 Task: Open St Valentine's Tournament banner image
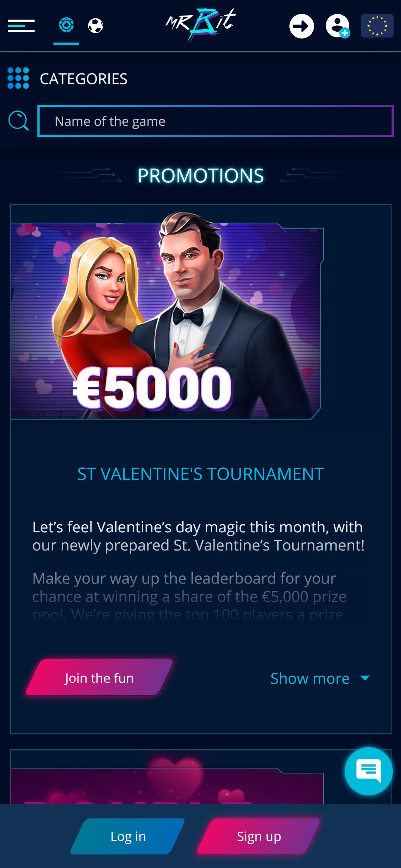(167, 315)
